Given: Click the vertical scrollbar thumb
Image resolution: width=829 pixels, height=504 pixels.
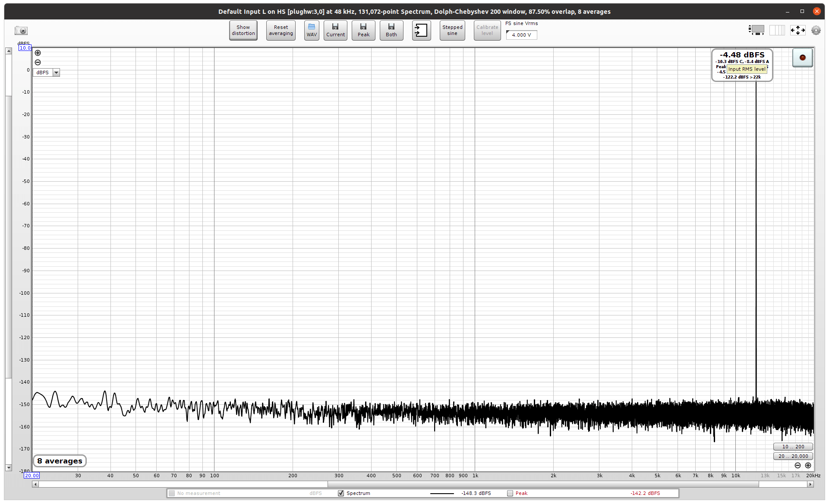Looking at the screenshot, I should tap(9, 237).
